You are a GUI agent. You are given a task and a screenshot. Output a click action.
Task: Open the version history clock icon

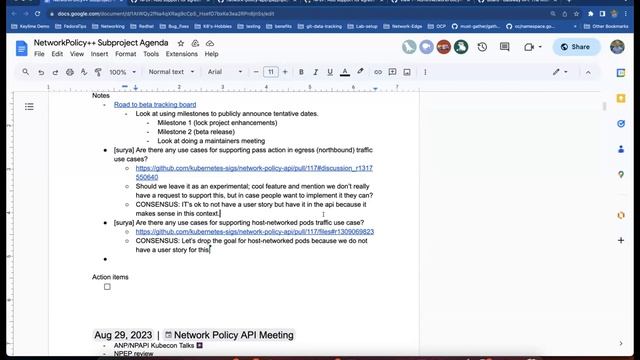tap(482, 47)
